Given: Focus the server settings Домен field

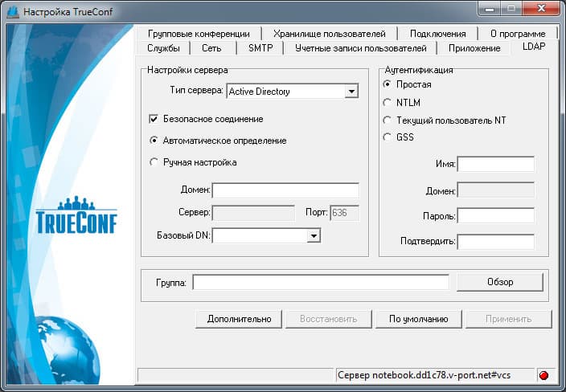Looking at the screenshot, I should (285, 190).
